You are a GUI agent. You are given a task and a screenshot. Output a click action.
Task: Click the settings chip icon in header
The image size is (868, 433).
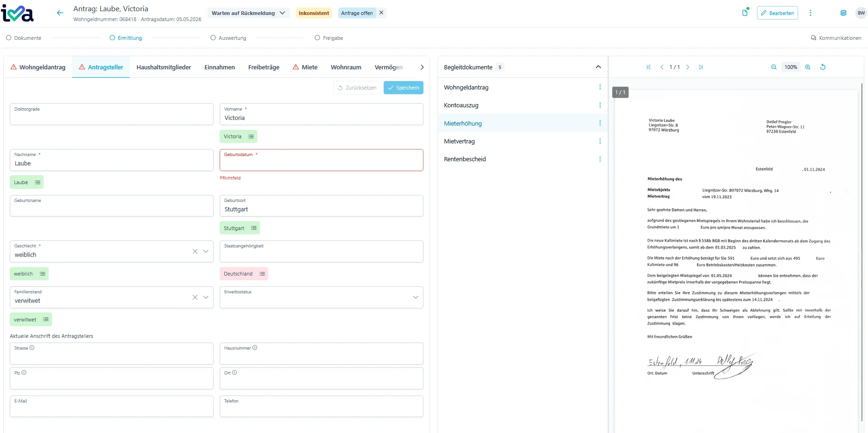tap(843, 13)
